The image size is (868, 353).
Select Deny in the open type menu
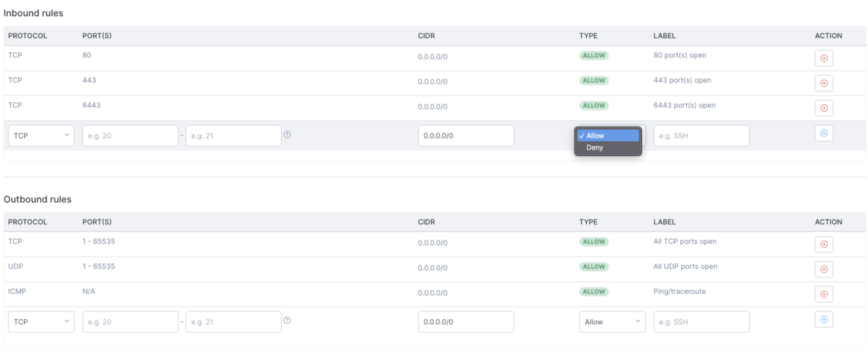(x=608, y=148)
